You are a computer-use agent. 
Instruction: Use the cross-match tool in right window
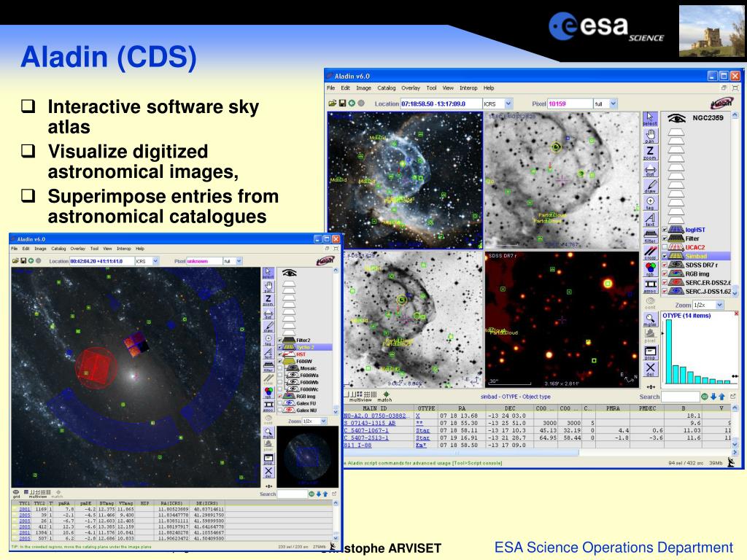click(x=650, y=252)
